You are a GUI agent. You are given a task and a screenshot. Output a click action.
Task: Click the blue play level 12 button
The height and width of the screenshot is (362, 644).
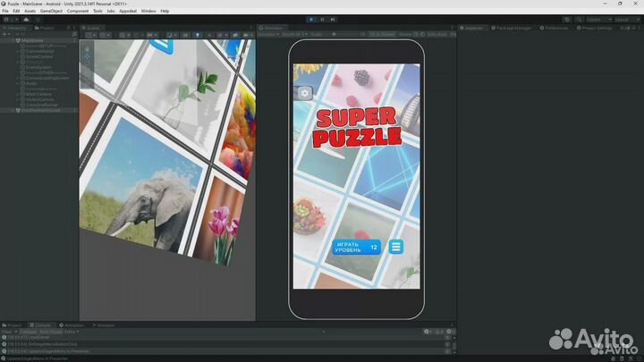click(x=357, y=247)
